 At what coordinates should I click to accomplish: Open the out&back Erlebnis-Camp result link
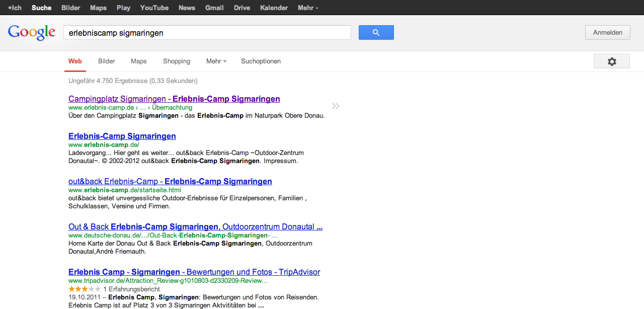point(170,181)
